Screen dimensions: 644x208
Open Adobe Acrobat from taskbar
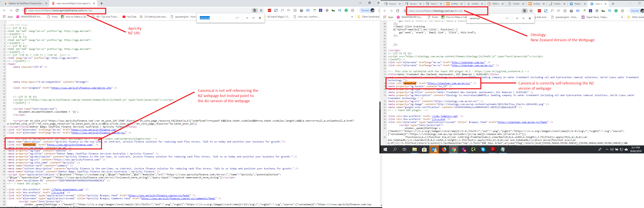coord(493,149)
